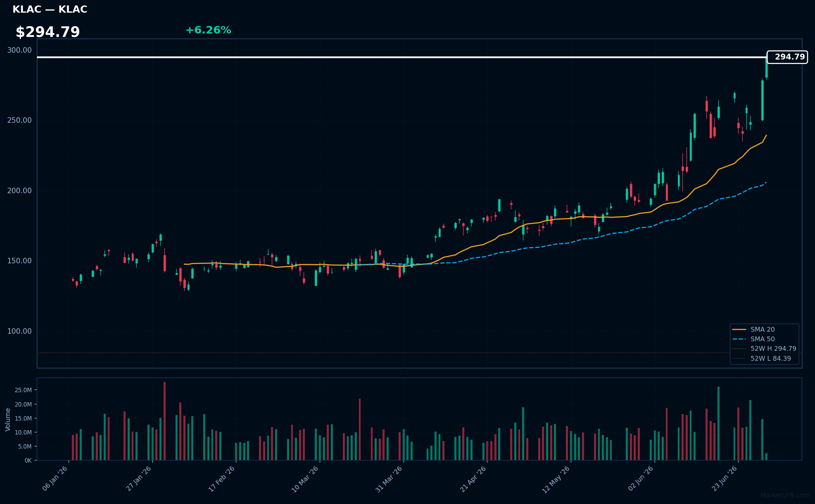Click the 200.00 price axis label
The width and height of the screenshot is (815, 504).
pos(20,191)
